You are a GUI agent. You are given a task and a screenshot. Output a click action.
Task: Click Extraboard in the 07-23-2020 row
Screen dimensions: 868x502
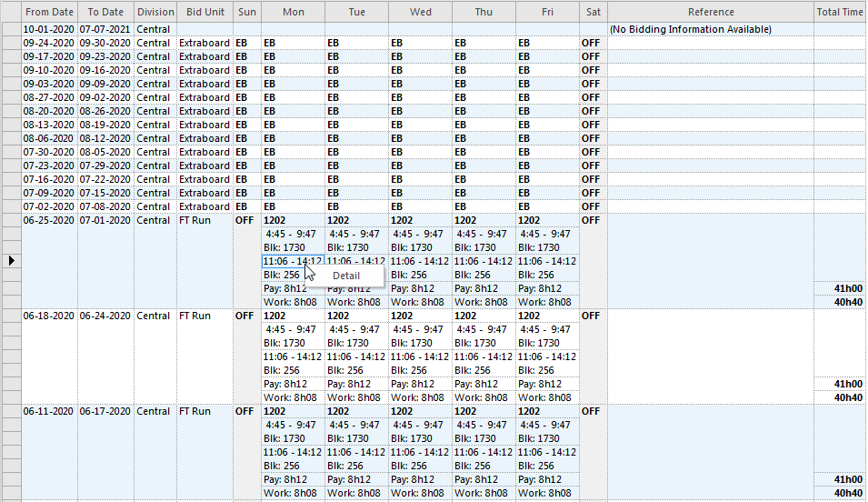[x=205, y=166]
